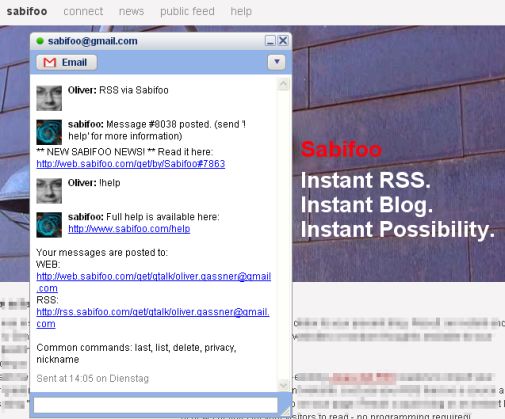
Task: Click 'Your messages are posted to:' text
Action: click(102, 252)
